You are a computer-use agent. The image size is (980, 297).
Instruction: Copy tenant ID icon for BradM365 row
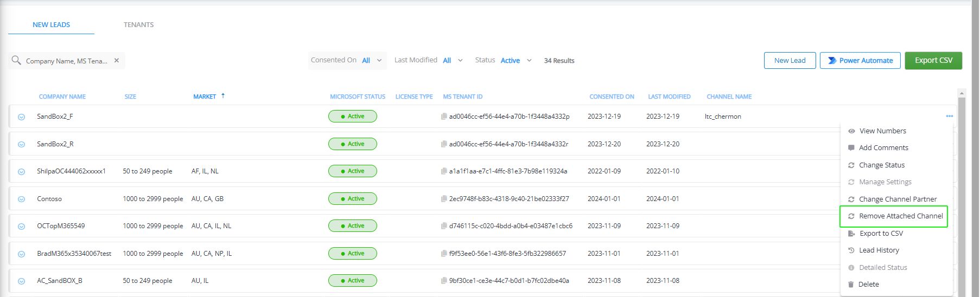coord(444,254)
